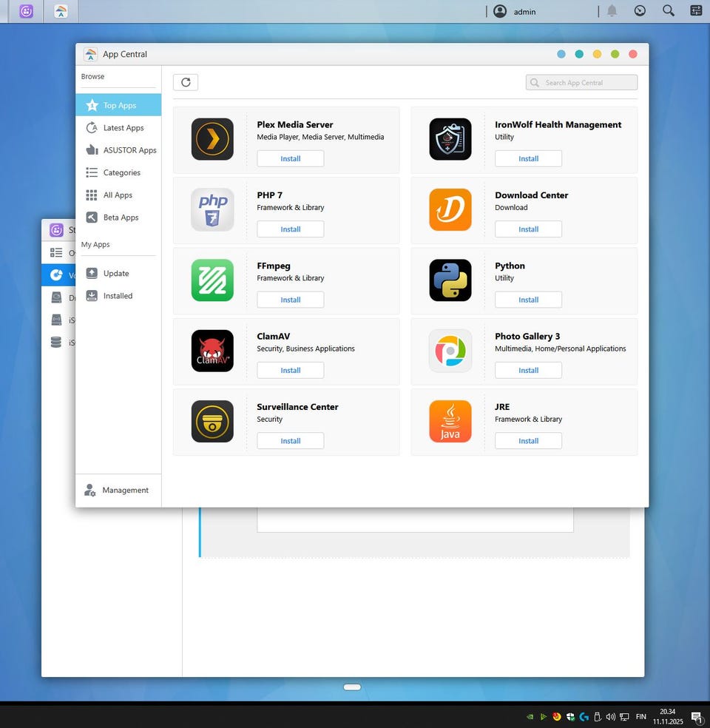Click the FIN language indicator
710x728 pixels.
pos(641,717)
